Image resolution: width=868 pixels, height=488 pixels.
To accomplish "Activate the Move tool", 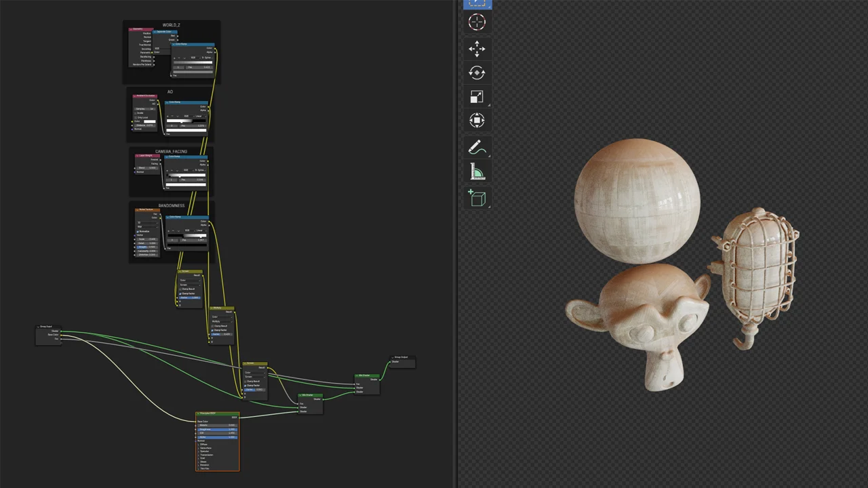I will [477, 48].
